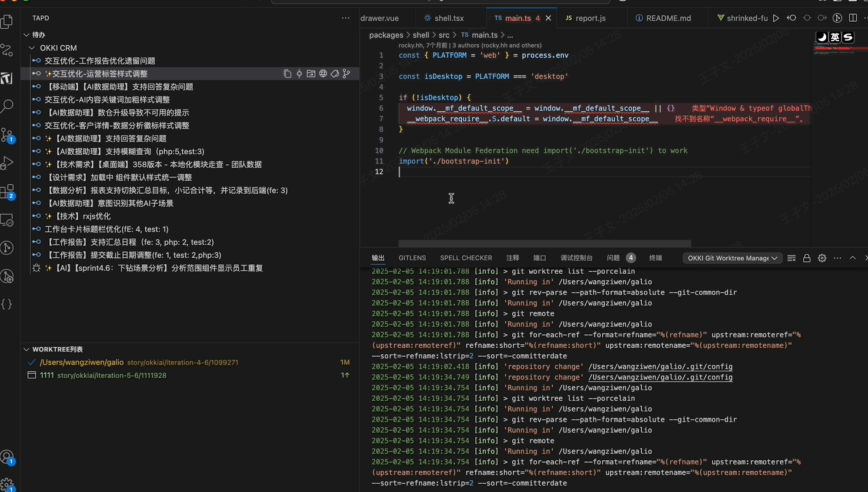Open Search in the activity bar
Viewport: 868px width, 492px height.
click(x=7, y=106)
